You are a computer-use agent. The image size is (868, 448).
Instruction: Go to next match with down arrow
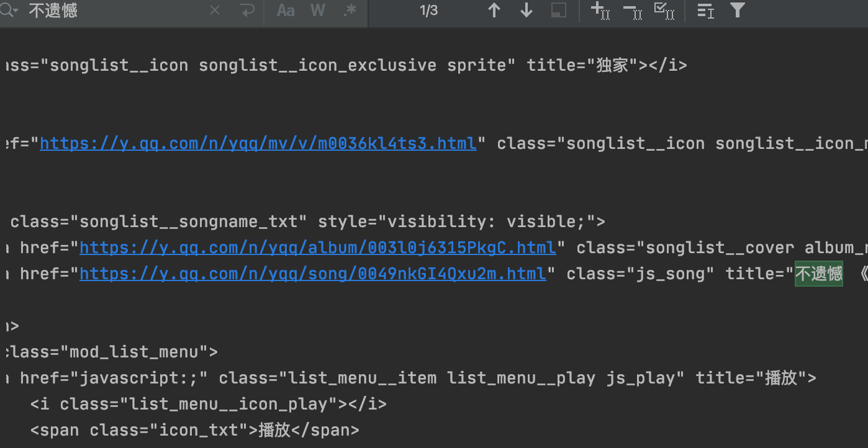pyautogui.click(x=526, y=10)
